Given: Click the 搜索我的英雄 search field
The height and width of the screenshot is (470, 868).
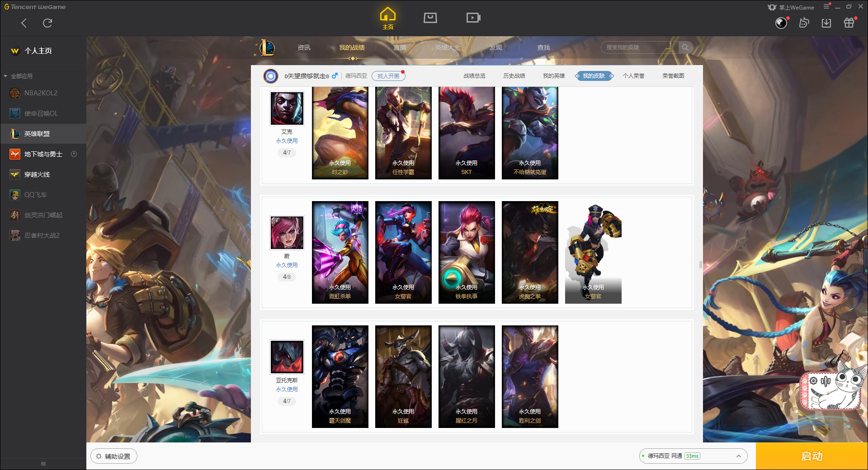Looking at the screenshot, I should 639,47.
